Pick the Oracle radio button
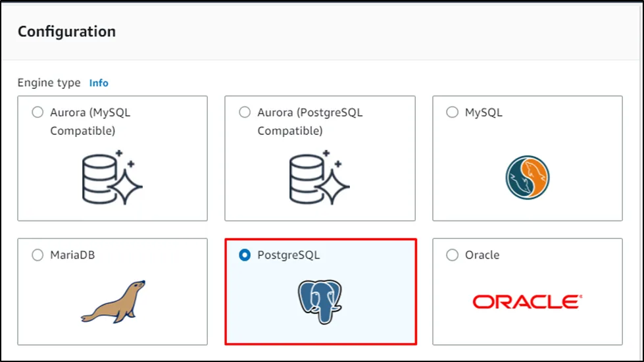 coord(452,255)
